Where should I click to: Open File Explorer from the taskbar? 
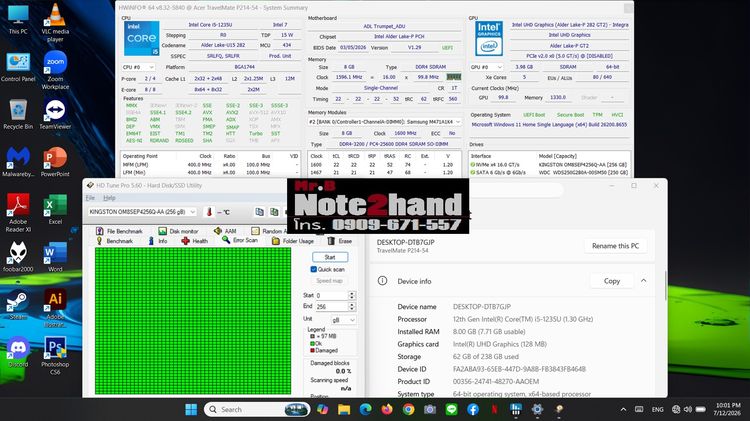click(344, 410)
